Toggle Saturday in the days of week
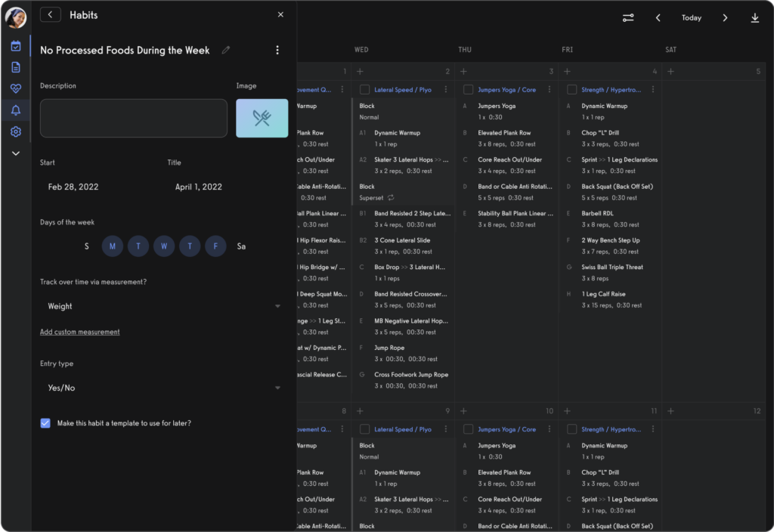The image size is (774, 532). click(240, 246)
